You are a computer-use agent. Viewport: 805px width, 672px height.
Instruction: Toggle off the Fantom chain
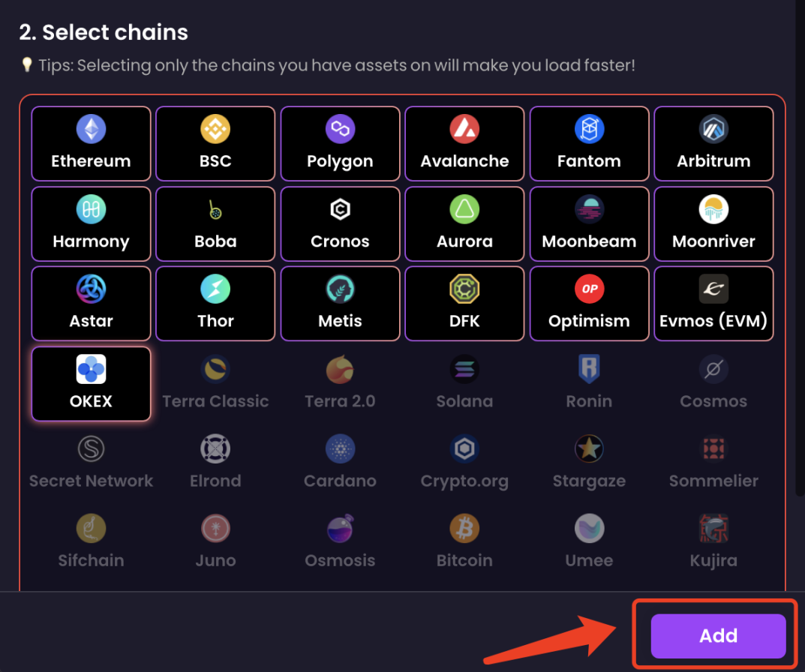click(589, 143)
